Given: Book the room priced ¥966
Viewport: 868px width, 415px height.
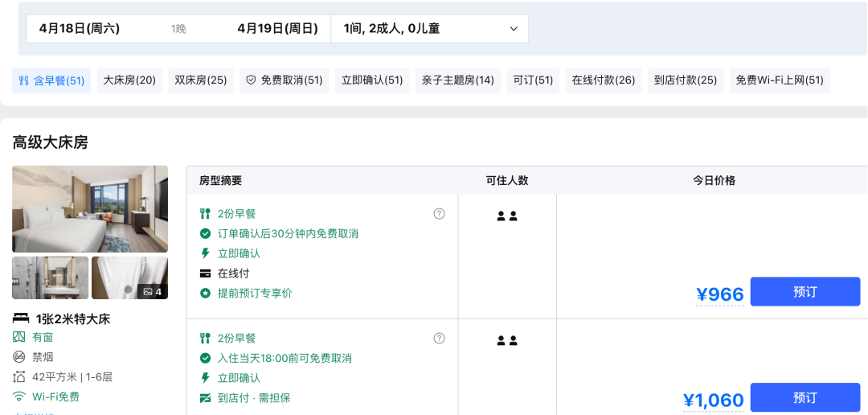Looking at the screenshot, I should [x=805, y=291].
